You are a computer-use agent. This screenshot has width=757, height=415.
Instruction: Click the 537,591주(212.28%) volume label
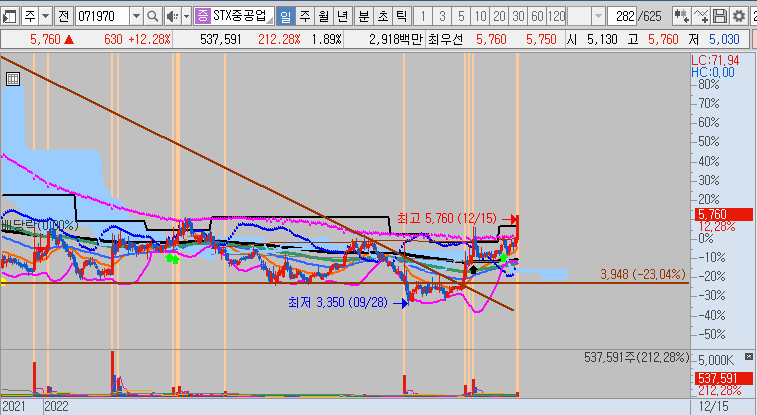(636, 357)
